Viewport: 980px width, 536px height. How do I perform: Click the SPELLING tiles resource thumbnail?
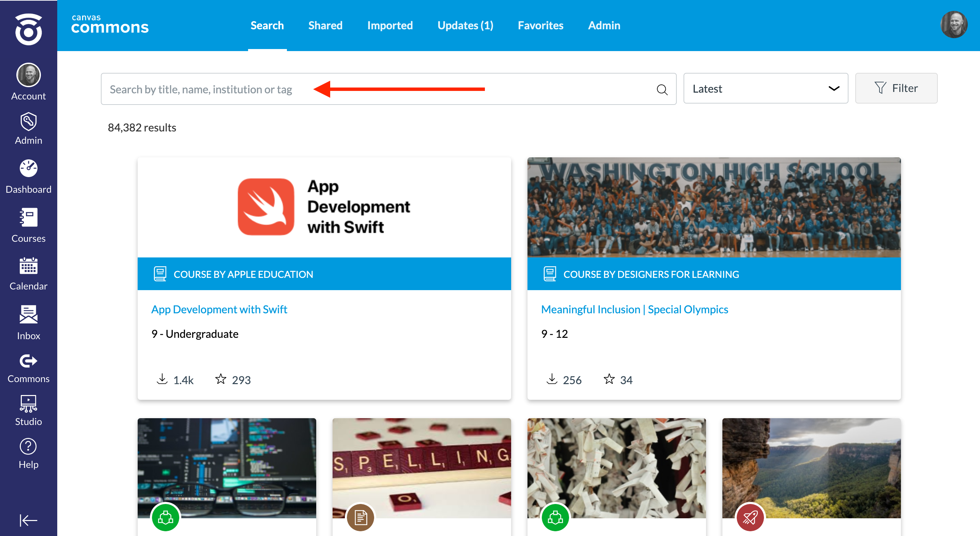(x=421, y=468)
